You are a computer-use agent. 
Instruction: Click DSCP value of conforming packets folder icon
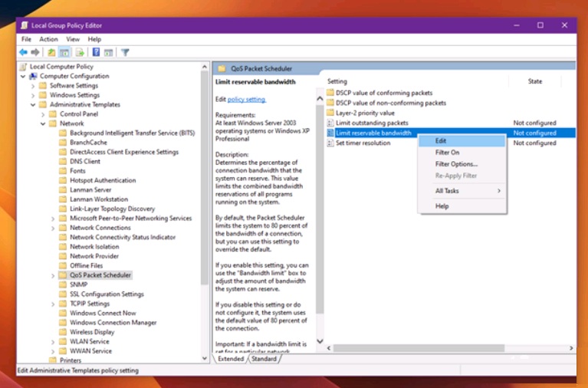[x=330, y=92]
